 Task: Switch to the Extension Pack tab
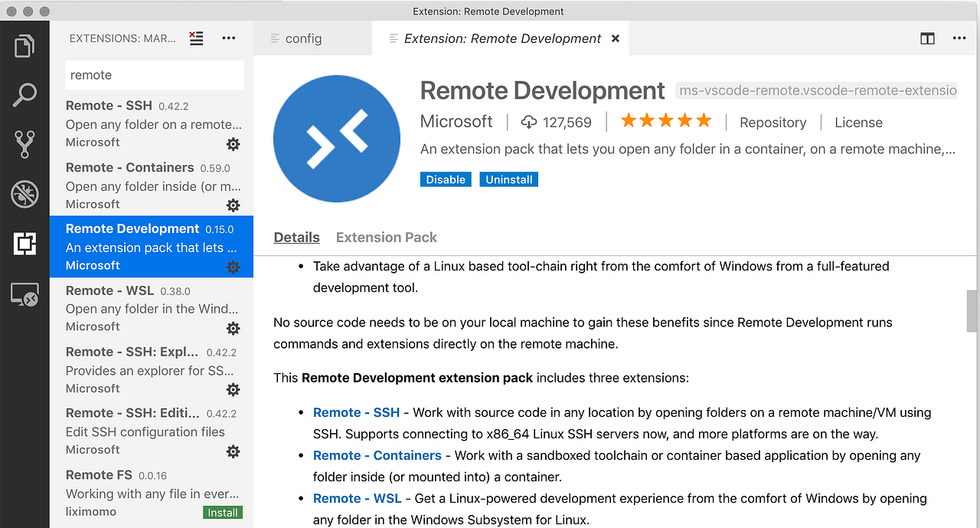tap(386, 238)
